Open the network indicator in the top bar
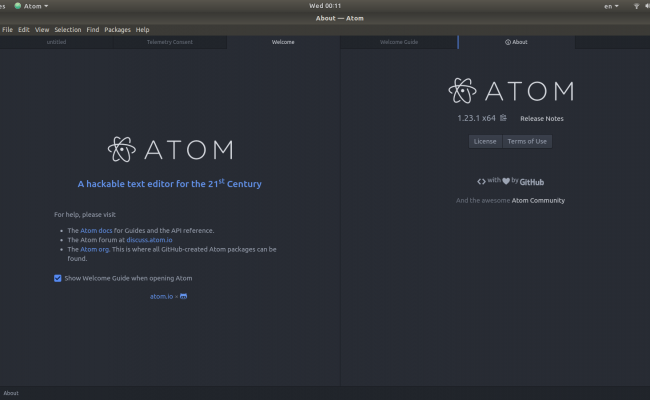Image resolution: width=650 pixels, height=400 pixels. tap(636, 6)
